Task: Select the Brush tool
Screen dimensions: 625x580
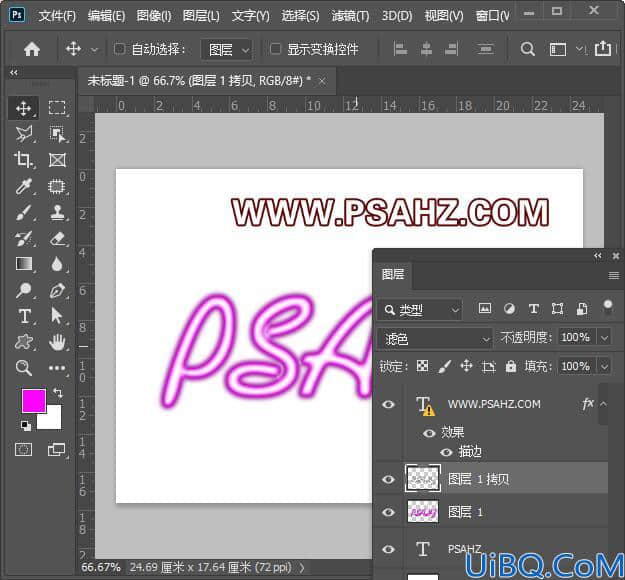Action: tap(24, 212)
